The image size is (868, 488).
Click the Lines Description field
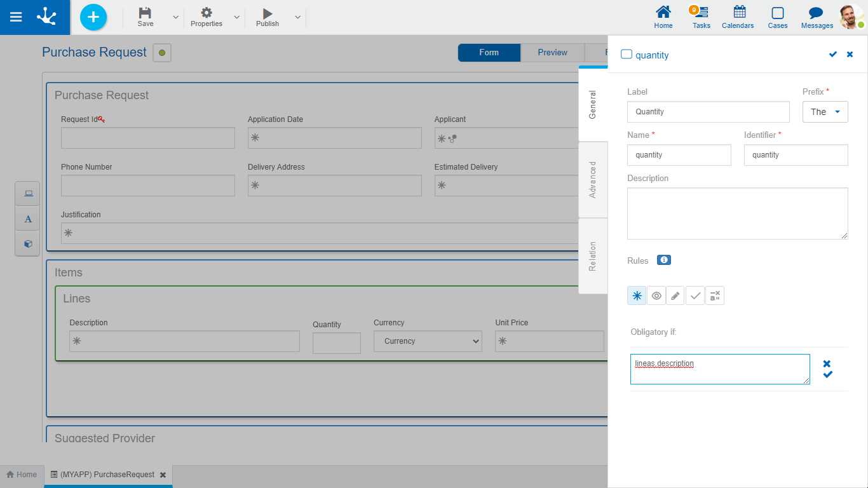point(184,341)
